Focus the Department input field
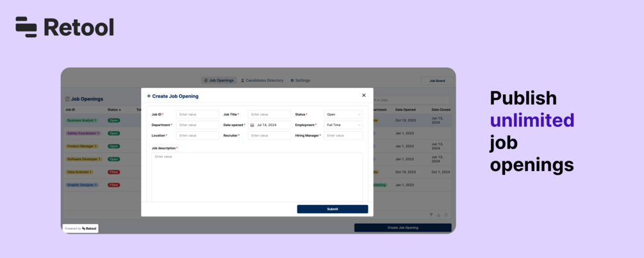 (x=197, y=125)
